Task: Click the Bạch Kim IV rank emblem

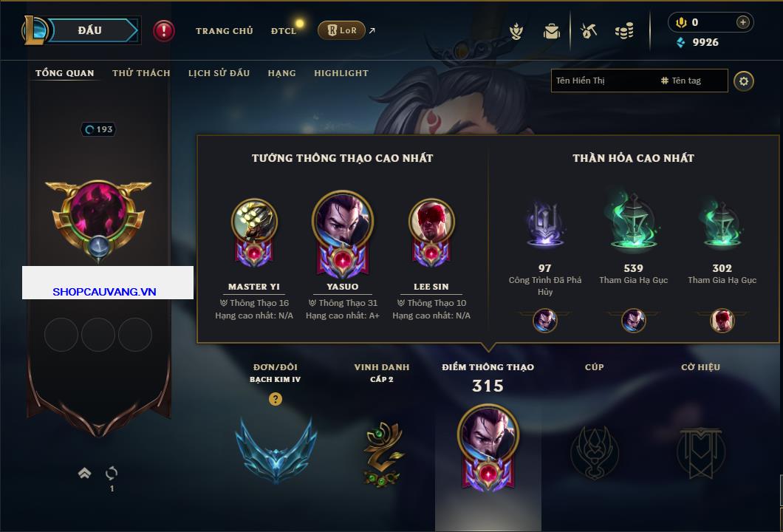Action: [x=276, y=451]
